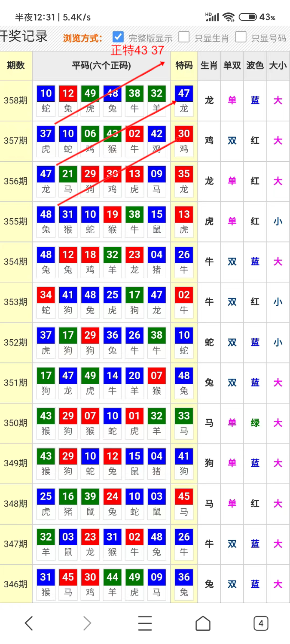This screenshot has height=644, width=290.
Task: Open the browser hamburger menu
Action: 145,623
